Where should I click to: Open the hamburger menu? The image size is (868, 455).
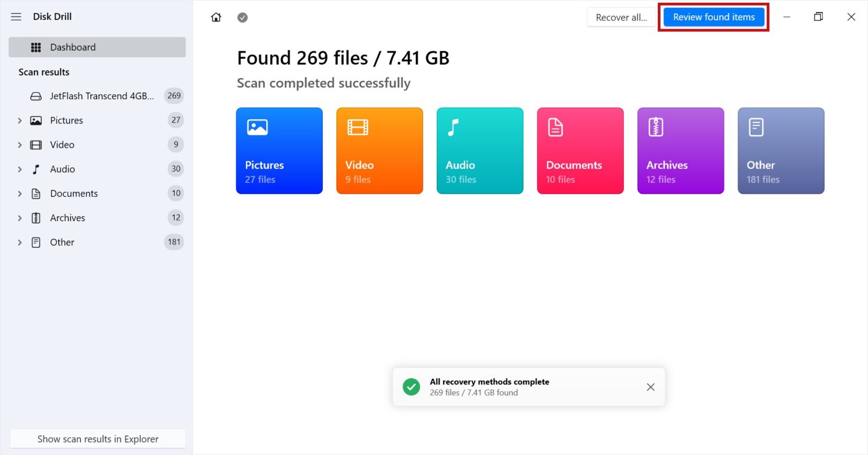click(16, 16)
